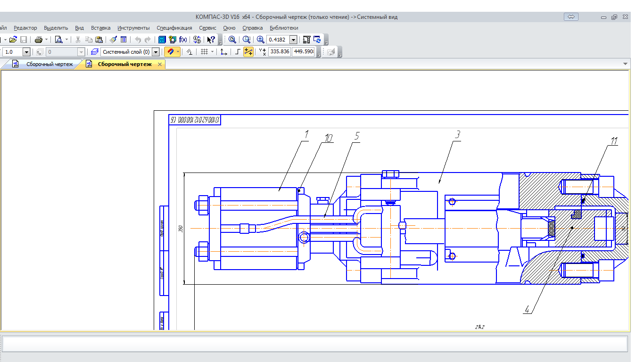Screen dimensions: 644x362
Task: Expand the zoom scale 0.4182 dropdown
Action: tap(293, 40)
